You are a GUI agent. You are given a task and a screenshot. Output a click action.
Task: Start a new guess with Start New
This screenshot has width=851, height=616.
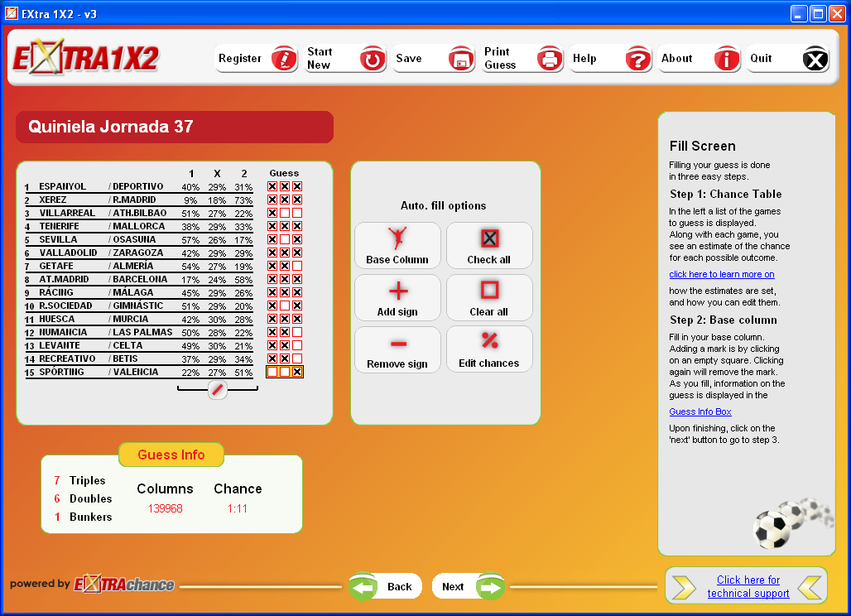[345, 59]
